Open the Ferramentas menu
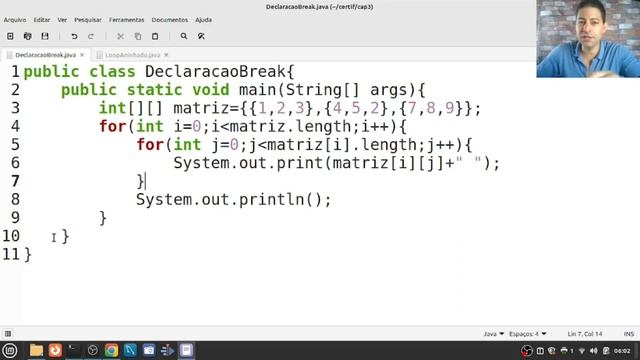This screenshot has width=640, height=360. coord(127,20)
